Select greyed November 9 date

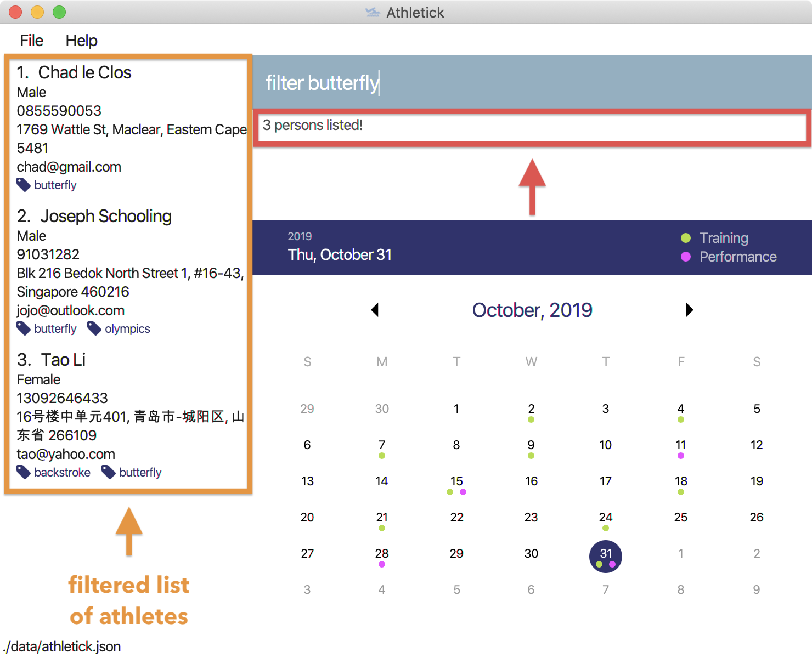point(757,590)
